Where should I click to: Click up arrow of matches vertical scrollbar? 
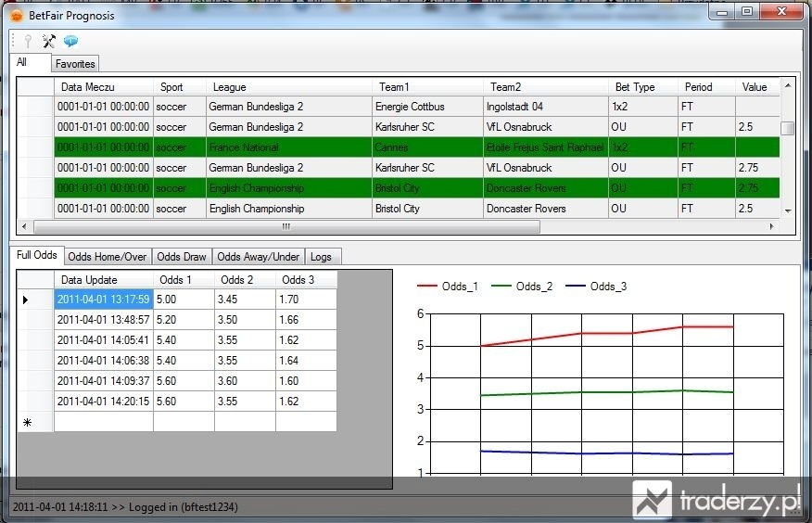tap(788, 84)
